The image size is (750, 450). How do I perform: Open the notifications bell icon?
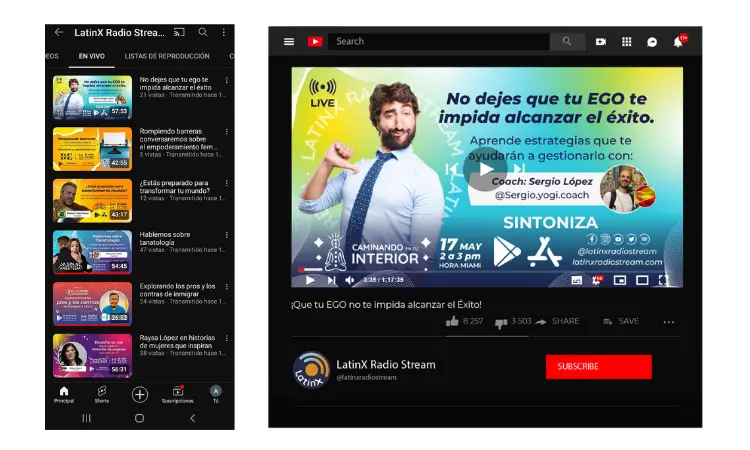[678, 42]
